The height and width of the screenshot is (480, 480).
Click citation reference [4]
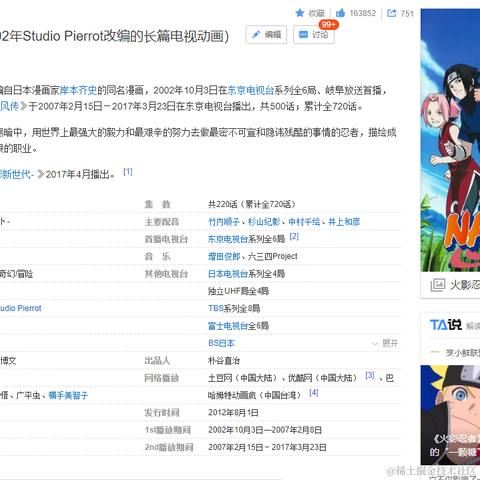pyautogui.click(x=314, y=393)
